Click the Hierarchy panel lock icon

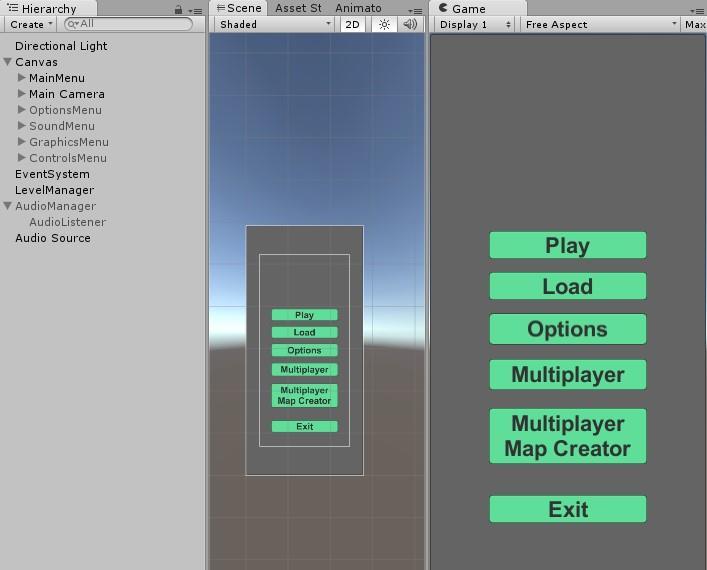[179, 9]
